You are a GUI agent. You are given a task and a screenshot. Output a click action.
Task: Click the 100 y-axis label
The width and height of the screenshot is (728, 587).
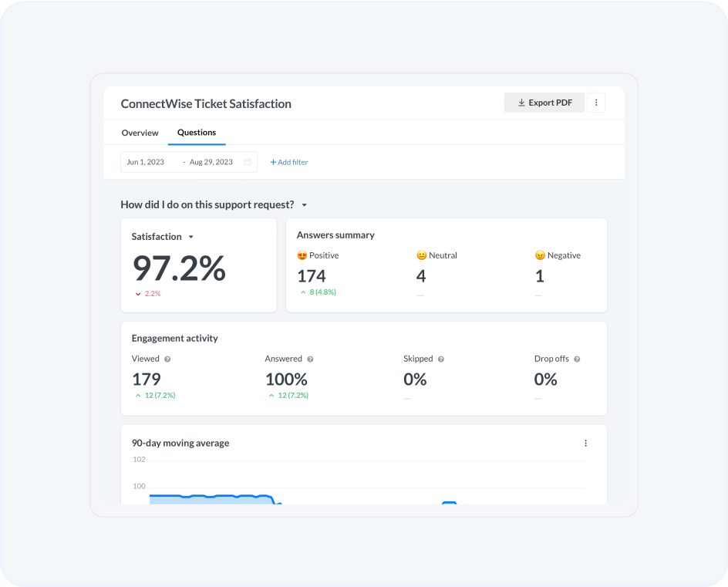(139, 486)
